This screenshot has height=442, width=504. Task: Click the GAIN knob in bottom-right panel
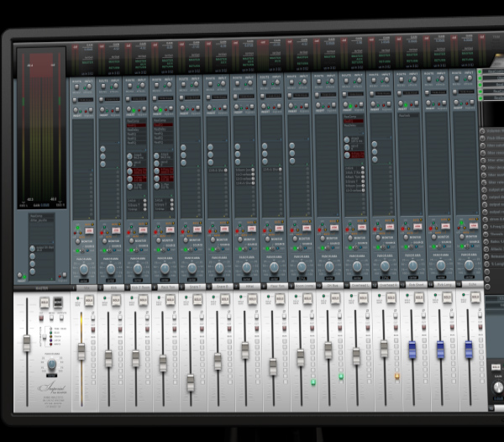point(498,387)
